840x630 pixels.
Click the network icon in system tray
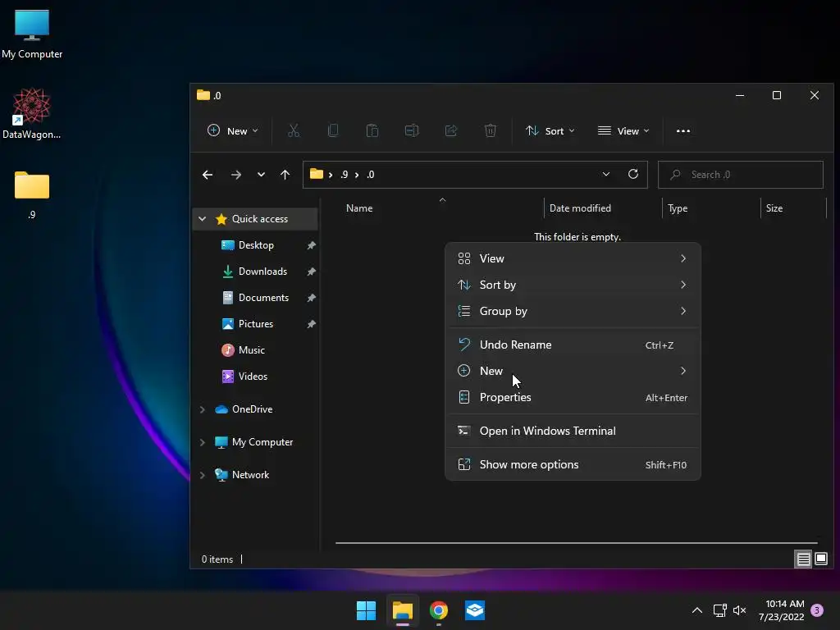[719, 610]
